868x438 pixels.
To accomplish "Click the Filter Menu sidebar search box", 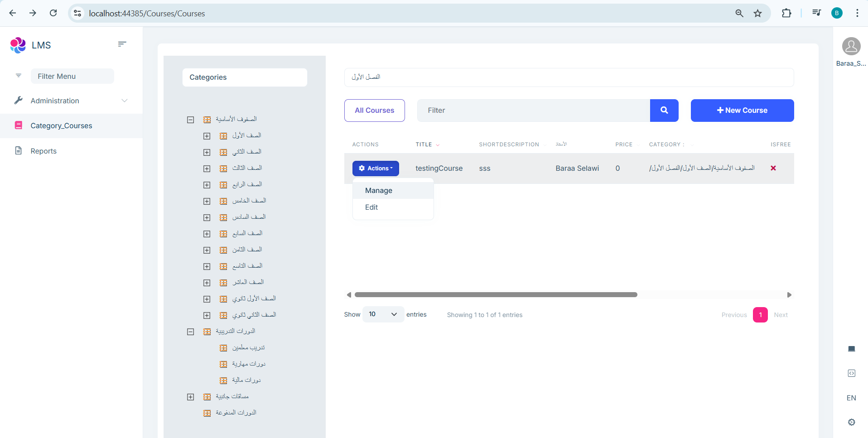I will pos(72,76).
